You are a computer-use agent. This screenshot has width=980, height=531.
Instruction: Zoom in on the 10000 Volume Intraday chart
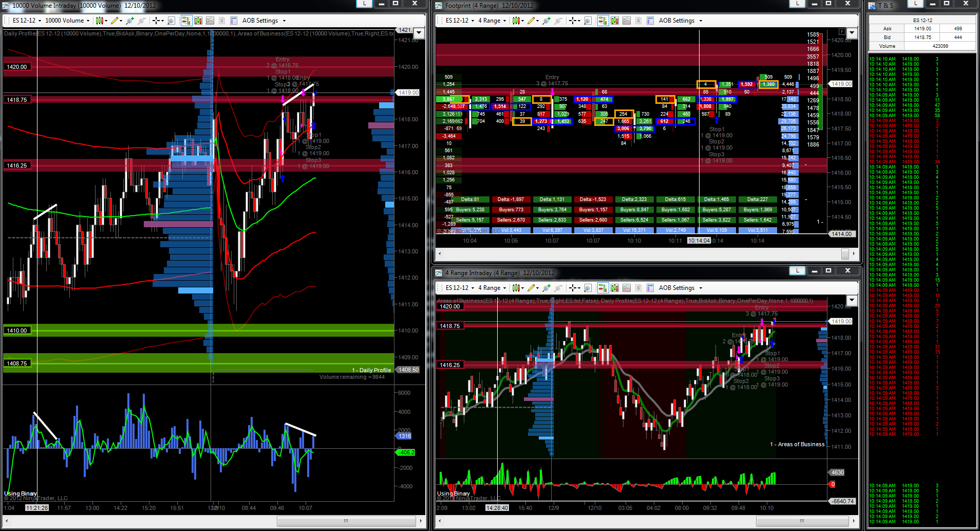(x=130, y=21)
